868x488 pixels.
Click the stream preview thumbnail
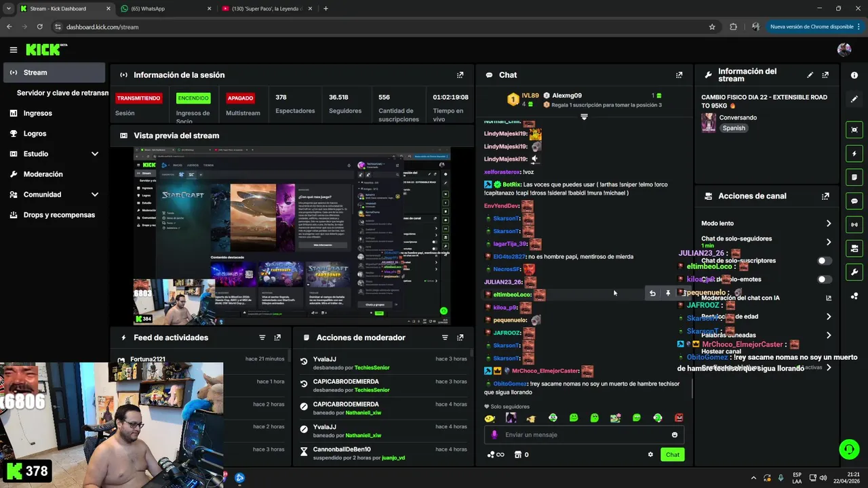point(292,236)
